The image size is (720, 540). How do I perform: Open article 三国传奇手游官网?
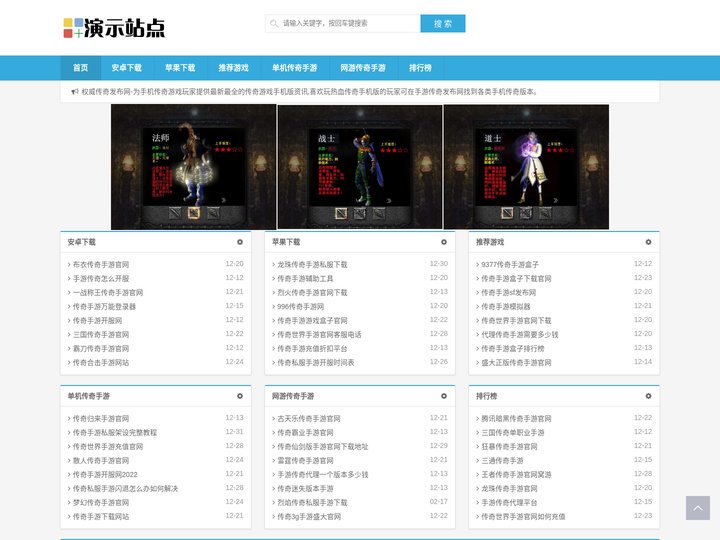click(101, 335)
